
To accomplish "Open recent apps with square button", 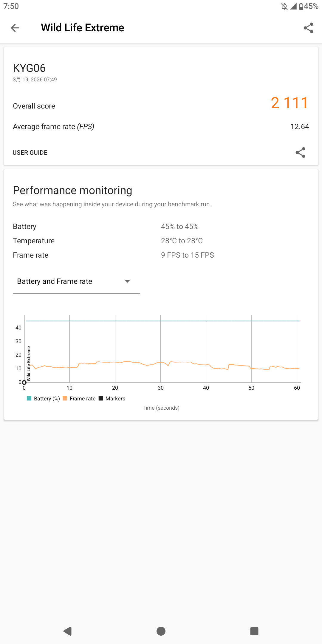I will pyautogui.click(x=254, y=631).
